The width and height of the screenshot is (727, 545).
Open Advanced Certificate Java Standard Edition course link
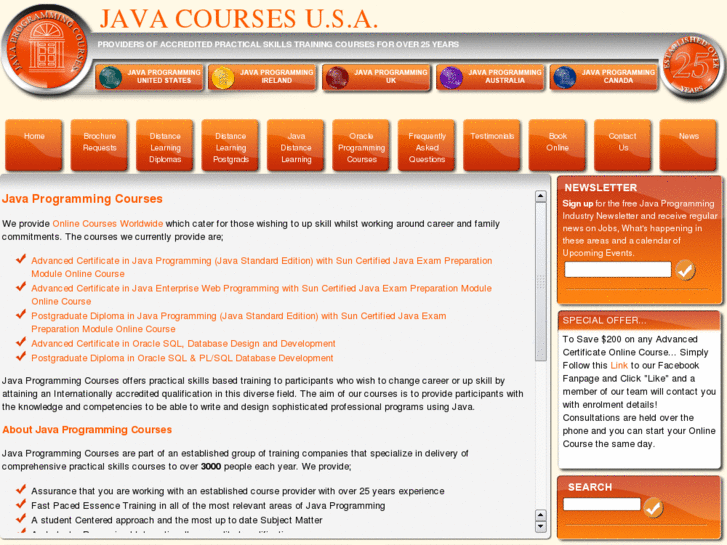pos(261,267)
